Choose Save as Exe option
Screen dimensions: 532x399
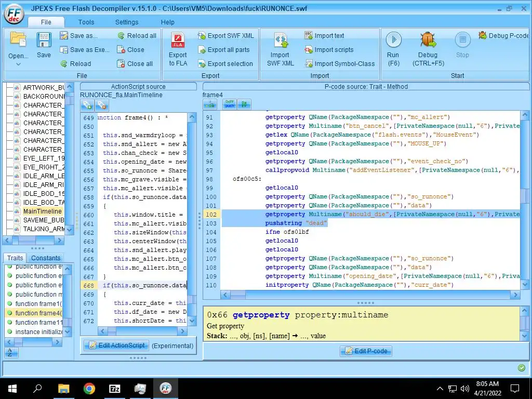click(x=85, y=49)
